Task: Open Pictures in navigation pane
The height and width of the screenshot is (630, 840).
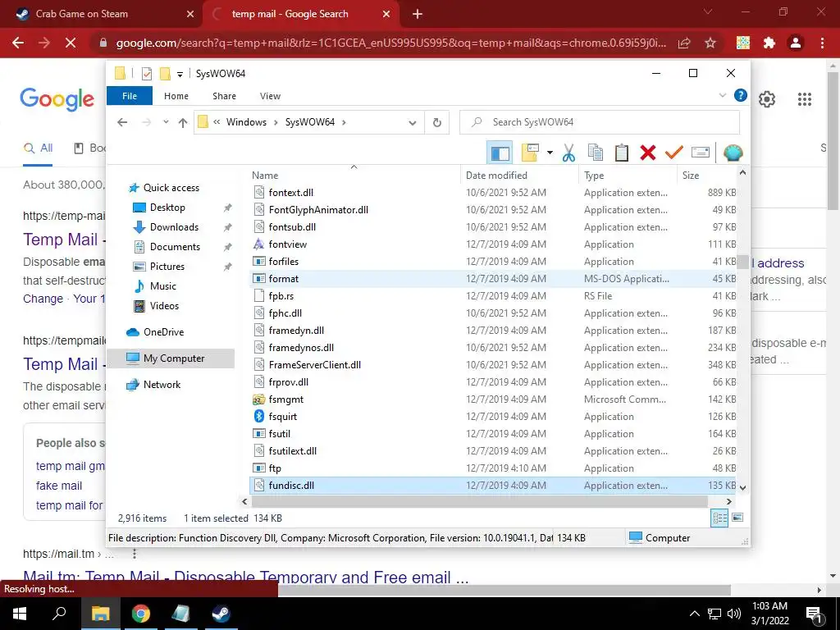Action: pos(167,267)
